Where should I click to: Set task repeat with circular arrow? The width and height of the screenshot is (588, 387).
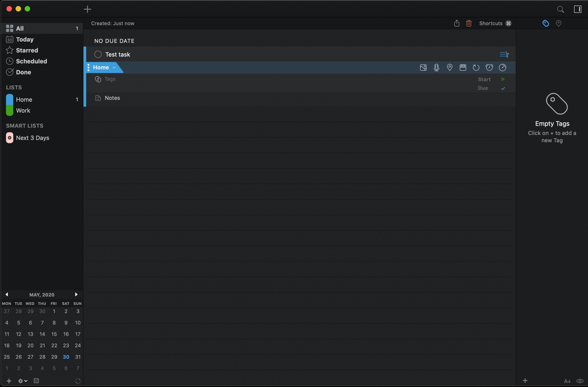coord(476,68)
